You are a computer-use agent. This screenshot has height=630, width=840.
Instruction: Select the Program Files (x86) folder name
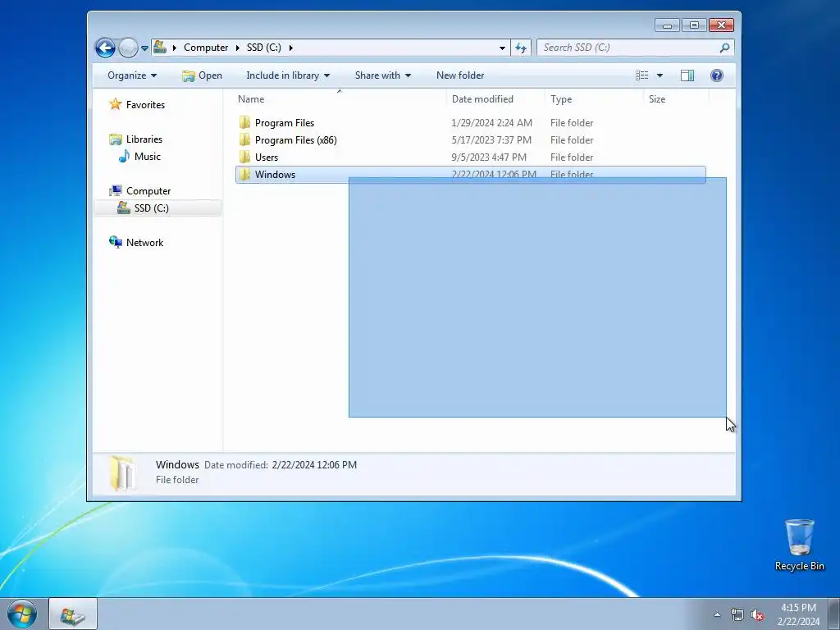295,140
